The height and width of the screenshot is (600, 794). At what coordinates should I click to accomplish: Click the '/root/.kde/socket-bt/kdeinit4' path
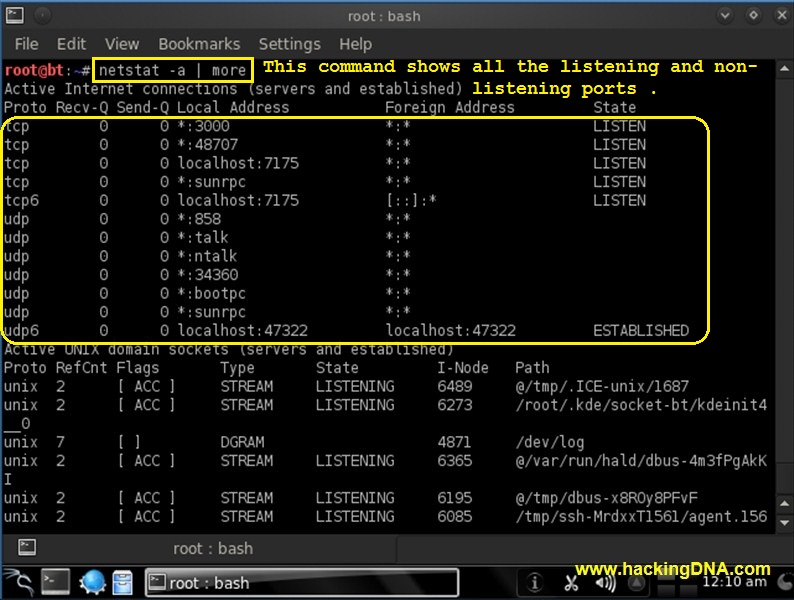click(x=641, y=405)
